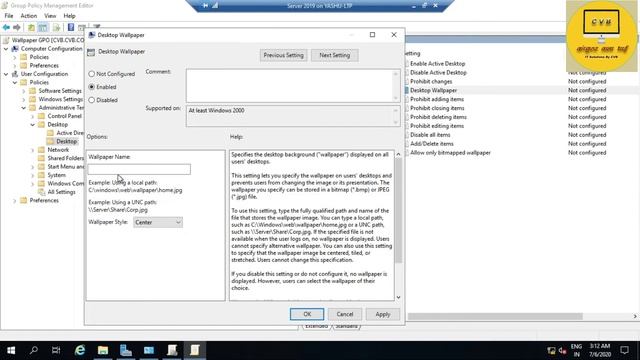This screenshot has width=640, height=360.
Task: Select the Not Configured radio button
Action: (91, 74)
